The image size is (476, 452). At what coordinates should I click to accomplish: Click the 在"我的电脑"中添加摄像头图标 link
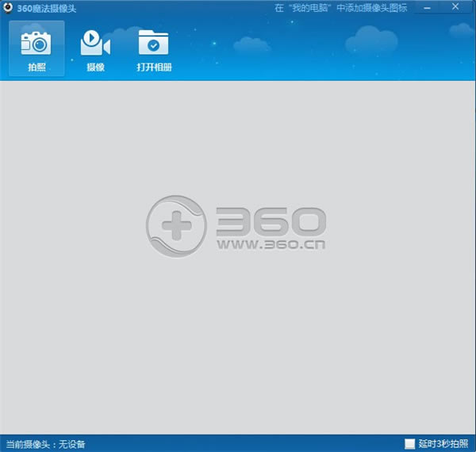click(340, 8)
